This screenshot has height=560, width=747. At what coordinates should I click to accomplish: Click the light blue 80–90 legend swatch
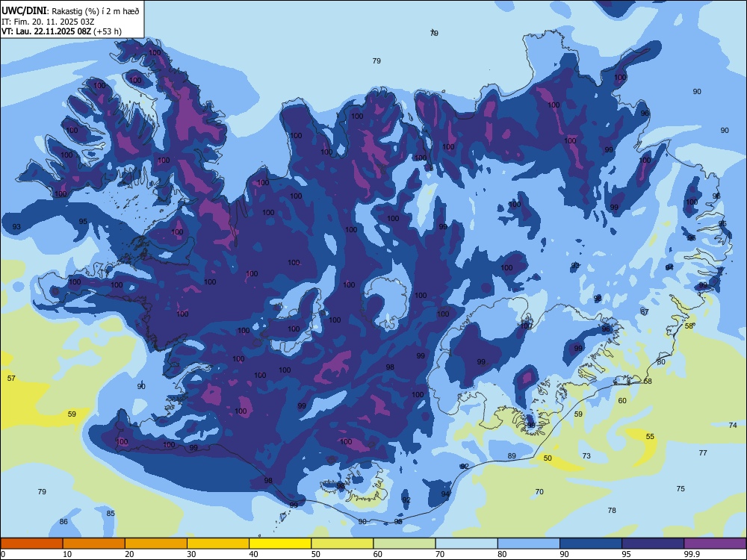click(529, 544)
